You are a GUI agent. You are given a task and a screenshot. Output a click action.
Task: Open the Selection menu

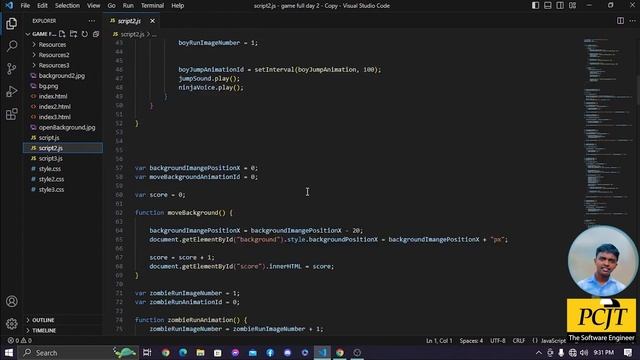67,6
